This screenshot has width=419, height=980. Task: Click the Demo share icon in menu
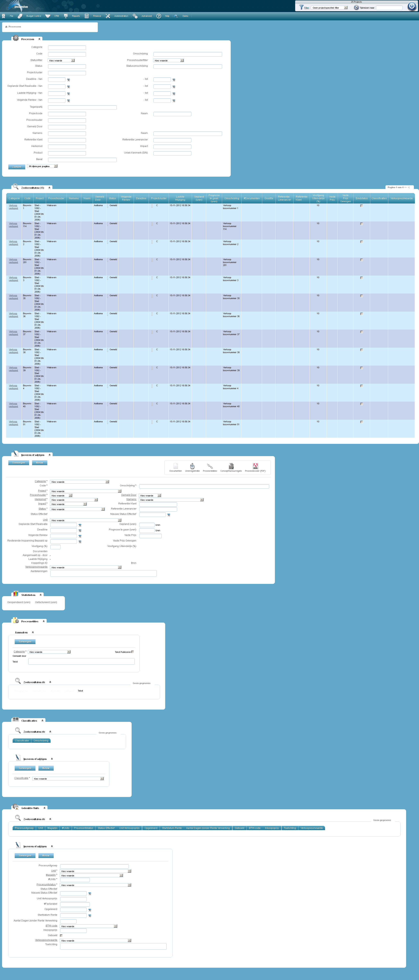(x=176, y=16)
